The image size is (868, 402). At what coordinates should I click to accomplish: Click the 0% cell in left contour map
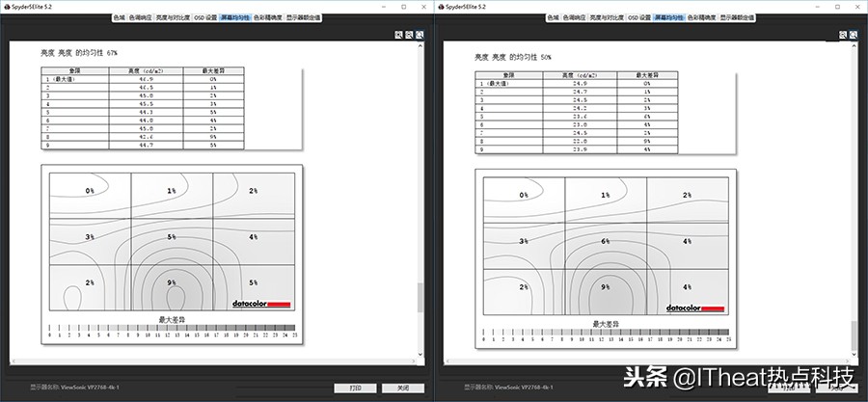click(91, 196)
